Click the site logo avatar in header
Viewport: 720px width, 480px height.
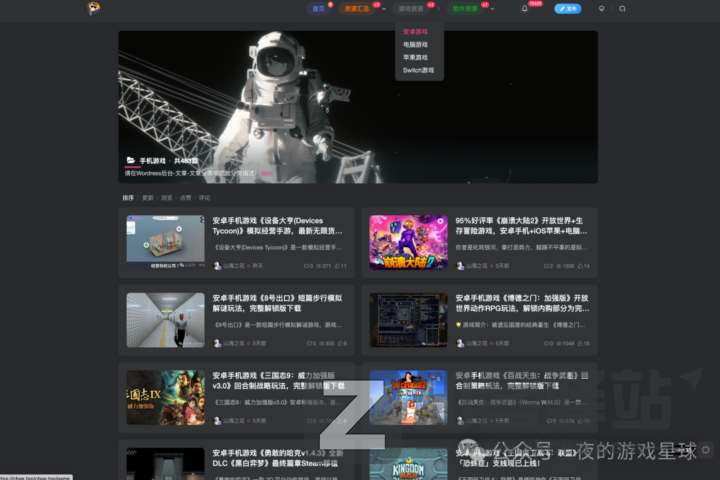click(x=93, y=9)
